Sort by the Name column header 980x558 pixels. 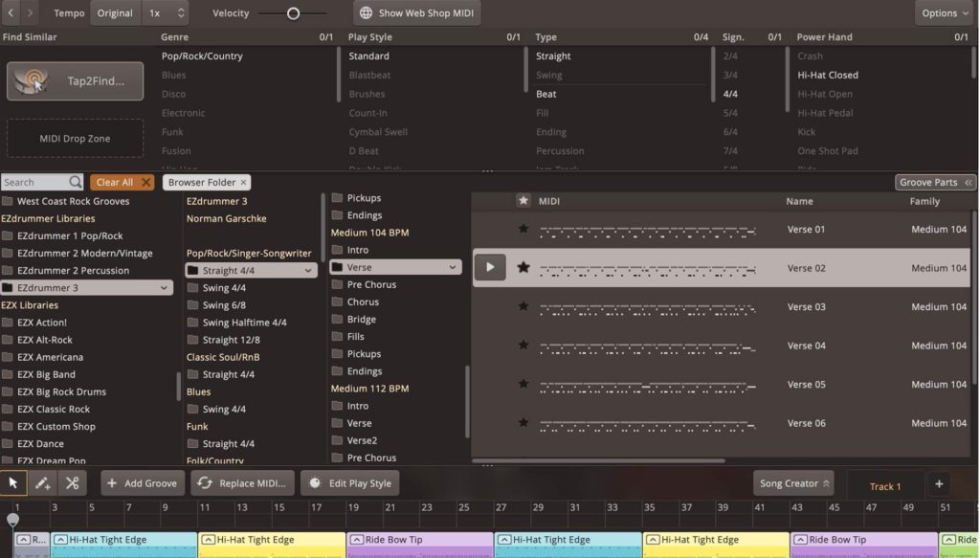[x=799, y=201]
